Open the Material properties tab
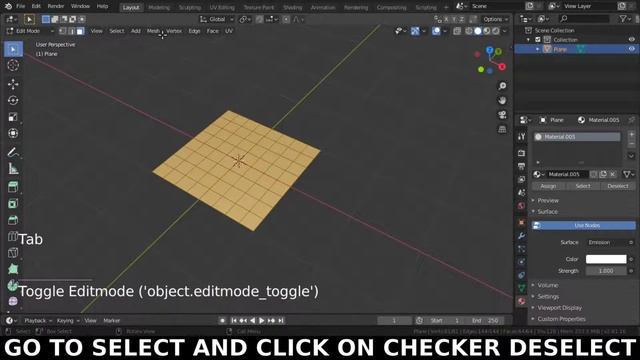 click(521, 302)
